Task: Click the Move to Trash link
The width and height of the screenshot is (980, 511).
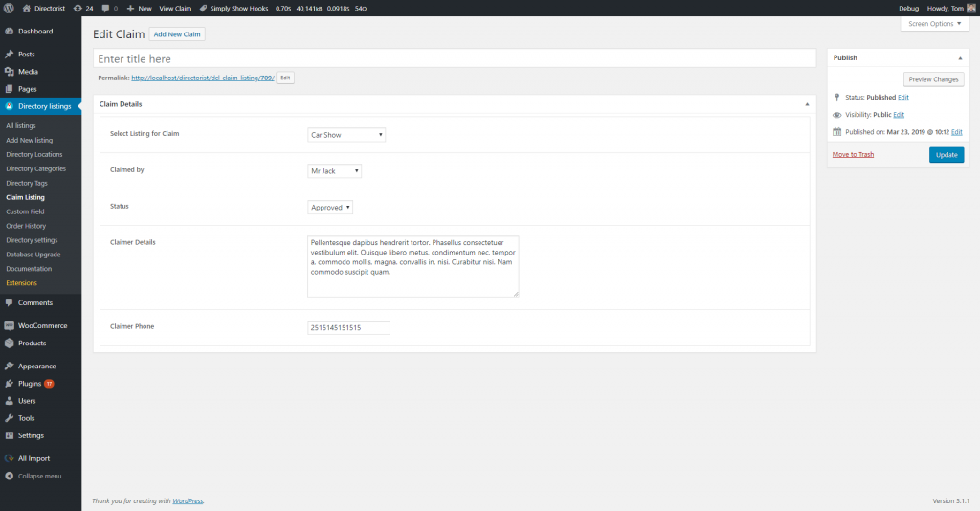Action: (x=853, y=154)
